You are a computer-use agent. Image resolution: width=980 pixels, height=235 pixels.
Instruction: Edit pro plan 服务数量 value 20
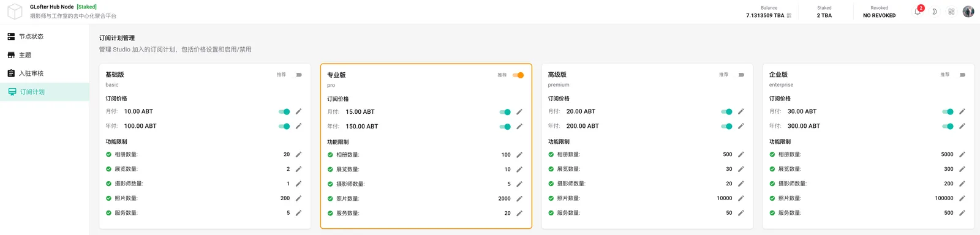519,214
